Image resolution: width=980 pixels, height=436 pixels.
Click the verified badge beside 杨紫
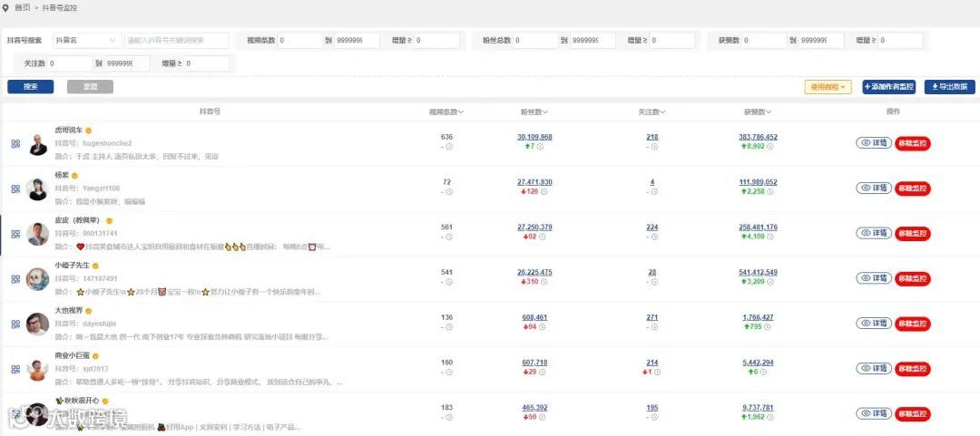(x=74, y=176)
